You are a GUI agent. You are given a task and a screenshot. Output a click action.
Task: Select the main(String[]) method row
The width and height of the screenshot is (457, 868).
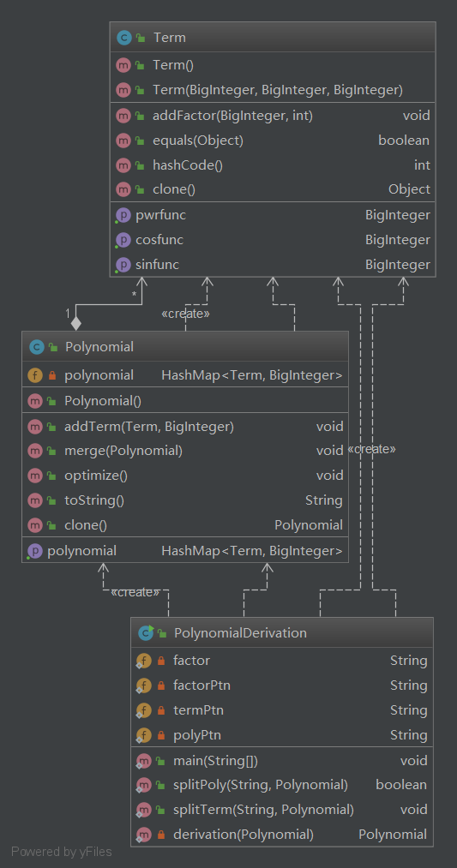pyautogui.click(x=282, y=761)
